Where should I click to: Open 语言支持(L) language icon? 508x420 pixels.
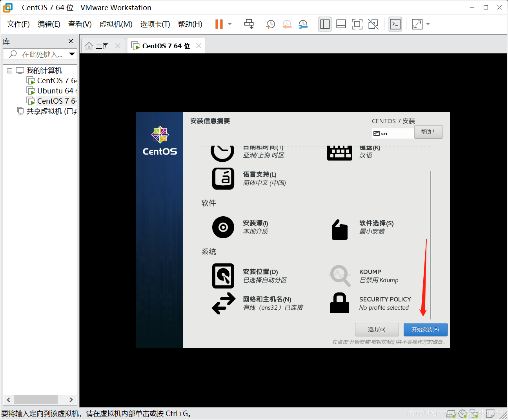[x=223, y=179]
